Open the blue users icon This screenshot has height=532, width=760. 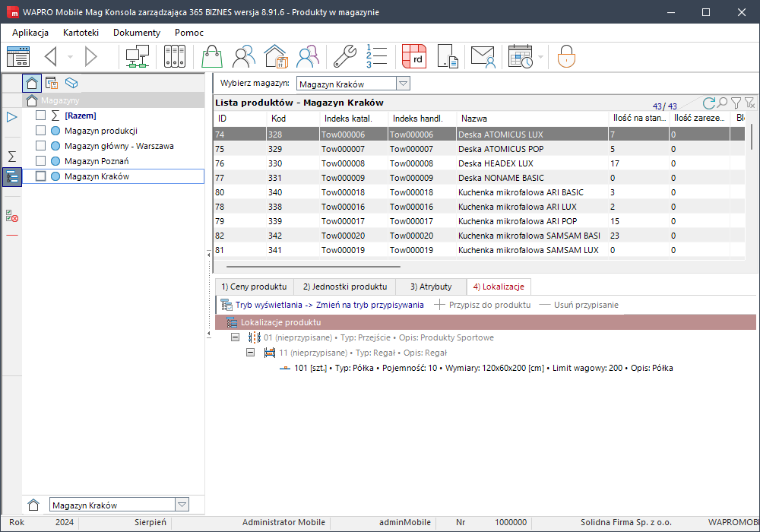pyautogui.click(x=244, y=57)
